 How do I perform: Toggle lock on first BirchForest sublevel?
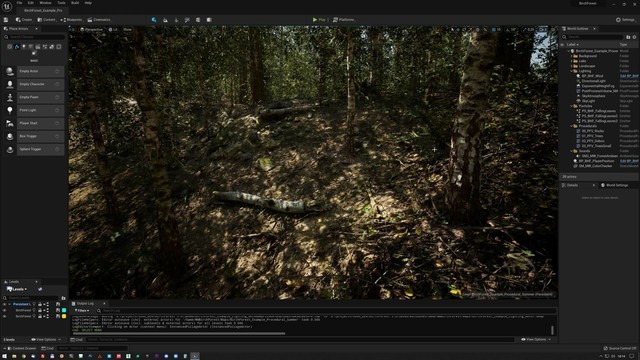[x=40, y=310]
